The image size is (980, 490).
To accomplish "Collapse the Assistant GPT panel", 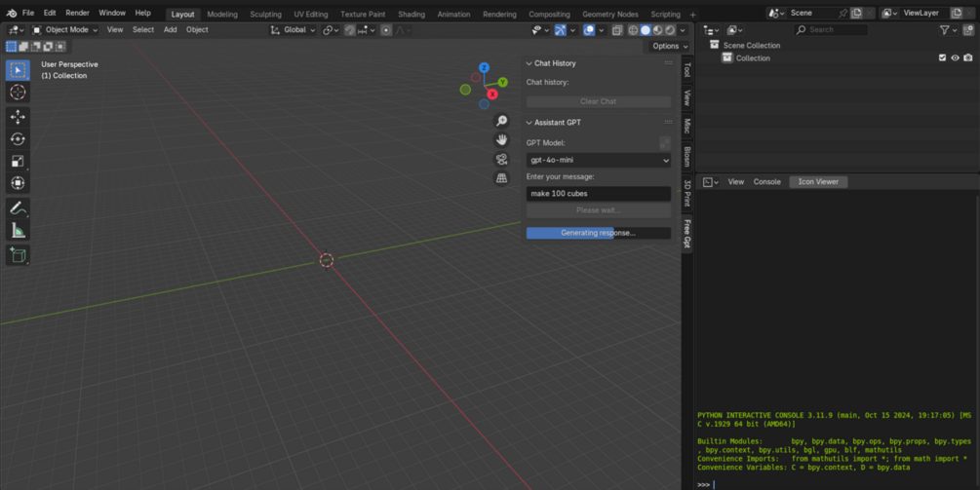I will pos(529,123).
